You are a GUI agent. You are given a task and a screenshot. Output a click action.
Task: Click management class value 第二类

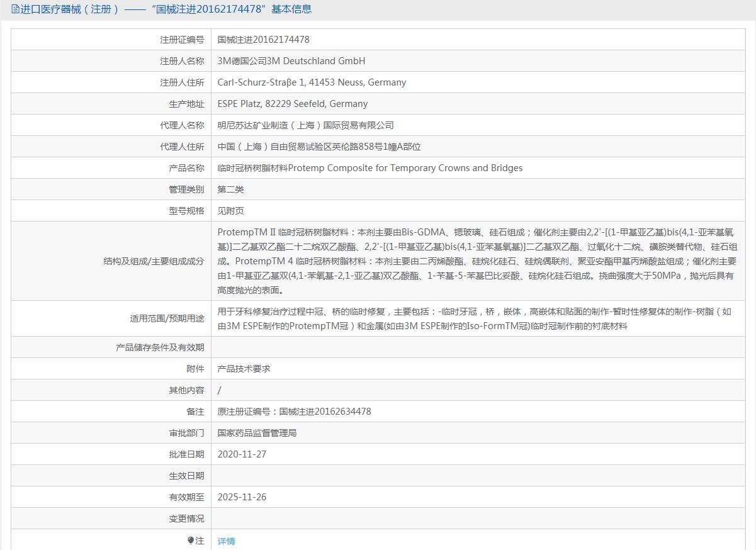click(x=231, y=189)
